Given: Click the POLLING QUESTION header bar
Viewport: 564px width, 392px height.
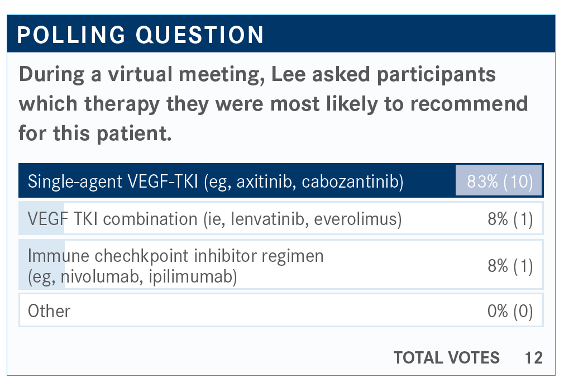Looking at the screenshot, I should coord(281,34).
